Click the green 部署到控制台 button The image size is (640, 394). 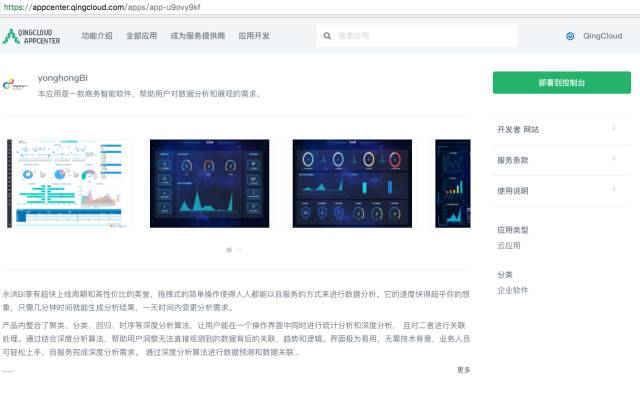click(562, 82)
